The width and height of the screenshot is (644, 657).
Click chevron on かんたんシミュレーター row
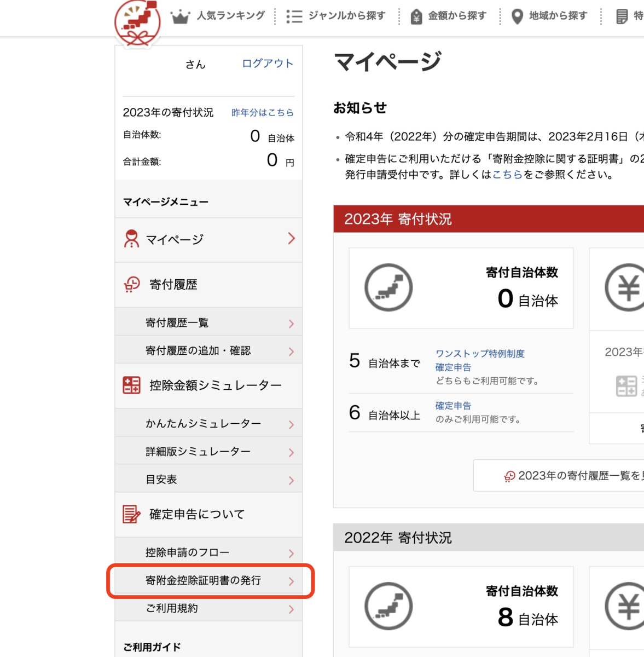(x=291, y=425)
